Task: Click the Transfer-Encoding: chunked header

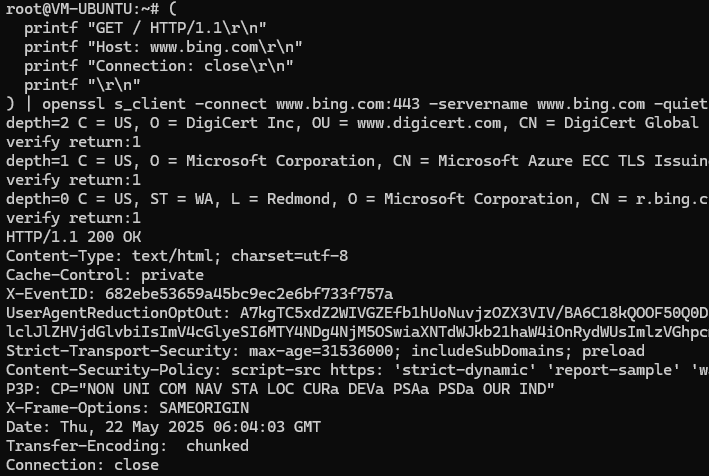Action: (x=127, y=446)
